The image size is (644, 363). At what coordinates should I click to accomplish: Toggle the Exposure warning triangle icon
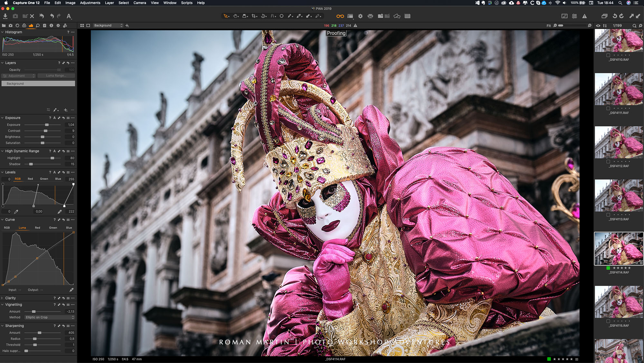point(584,16)
